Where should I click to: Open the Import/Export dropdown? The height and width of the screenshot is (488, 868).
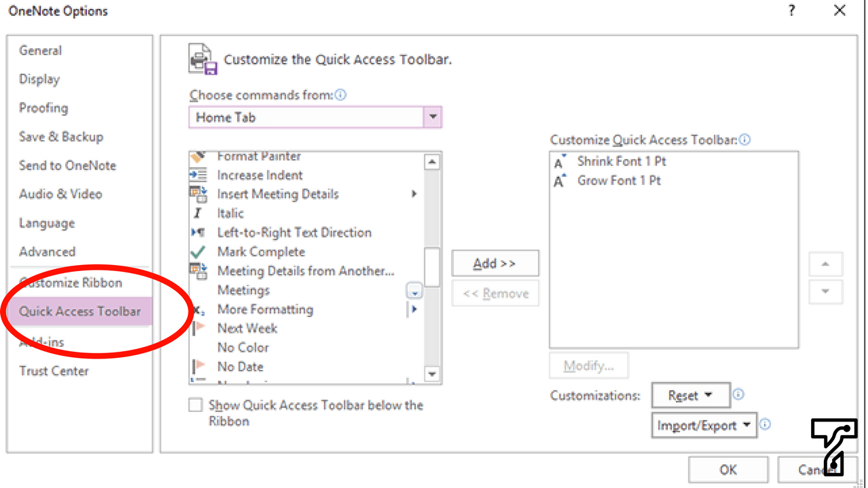pyautogui.click(x=704, y=425)
